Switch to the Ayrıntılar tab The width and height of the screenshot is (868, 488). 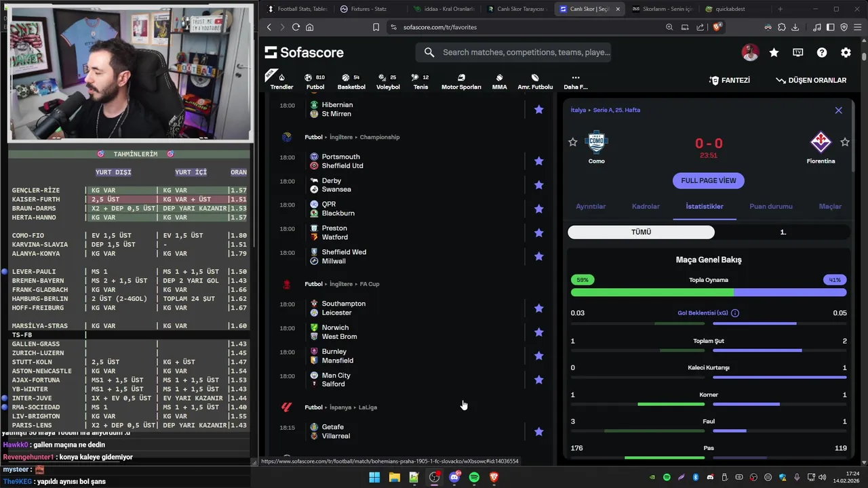(591, 207)
